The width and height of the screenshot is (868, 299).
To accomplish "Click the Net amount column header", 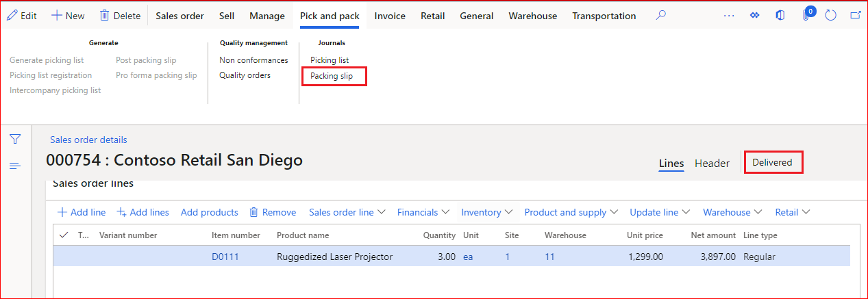I will coord(713,235).
